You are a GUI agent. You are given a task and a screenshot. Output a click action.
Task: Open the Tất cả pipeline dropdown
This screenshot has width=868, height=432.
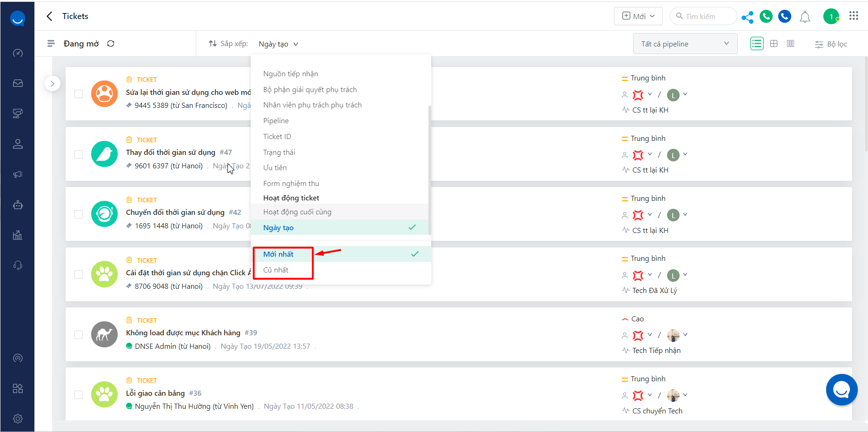685,44
